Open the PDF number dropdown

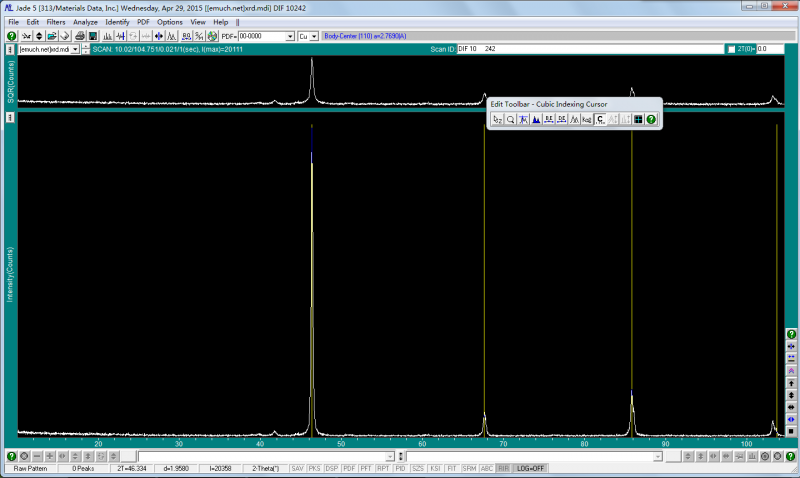(290, 36)
